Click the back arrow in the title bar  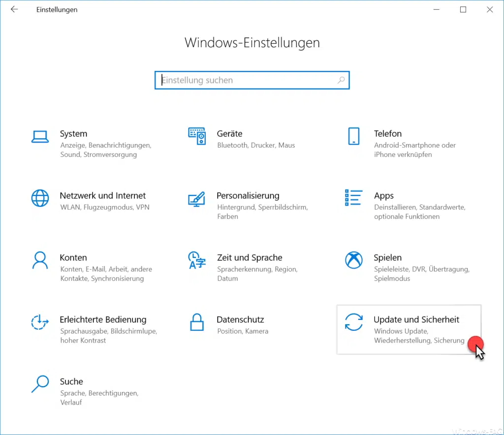tap(14, 9)
